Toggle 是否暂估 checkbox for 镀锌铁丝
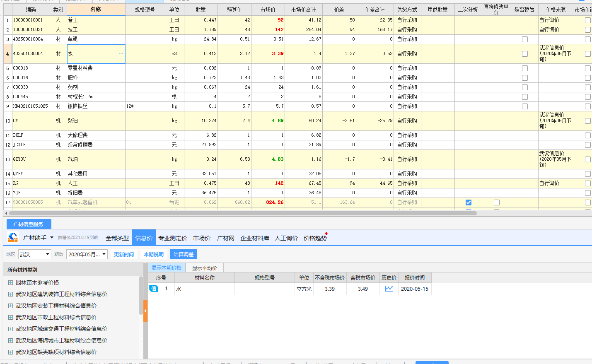Screen dimensions: 592x364 click(525, 106)
